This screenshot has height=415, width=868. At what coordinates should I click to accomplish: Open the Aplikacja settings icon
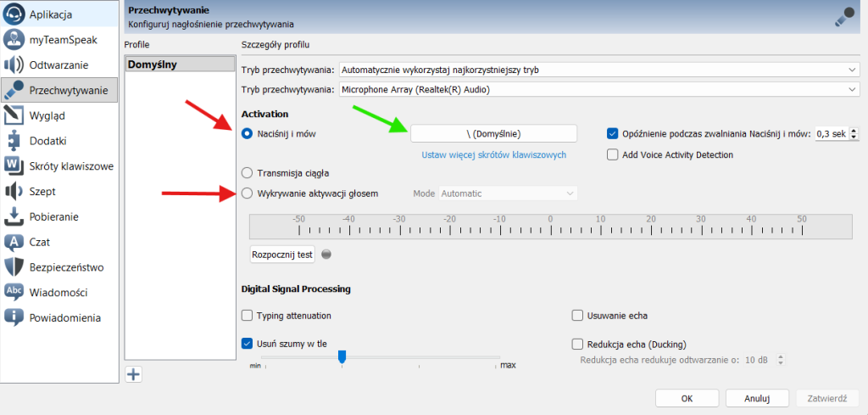click(x=14, y=14)
